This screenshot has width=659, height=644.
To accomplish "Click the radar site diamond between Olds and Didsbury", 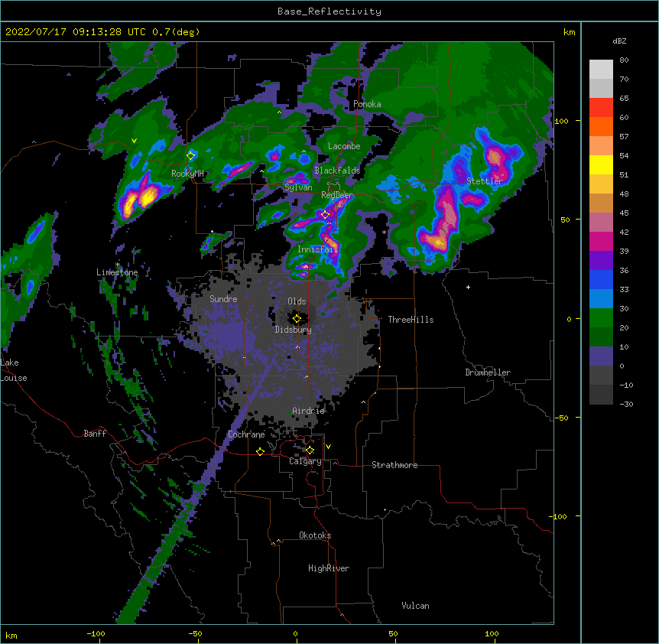I will pos(297,319).
